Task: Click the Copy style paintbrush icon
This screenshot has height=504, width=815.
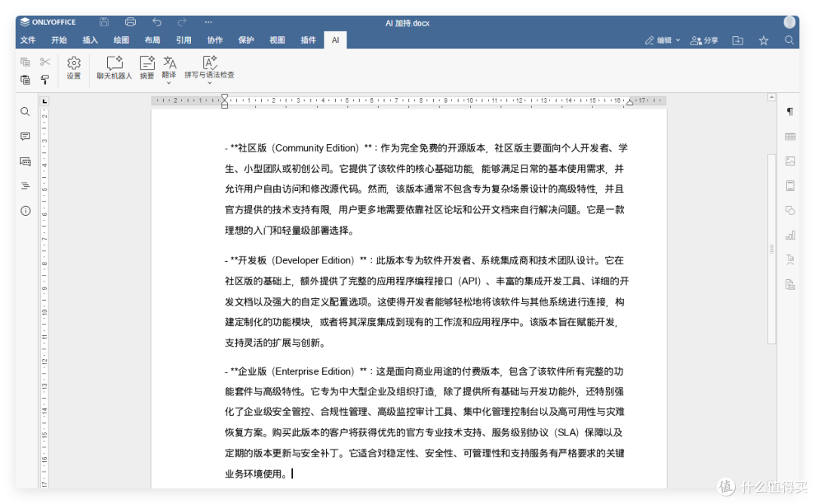Action: (45, 79)
